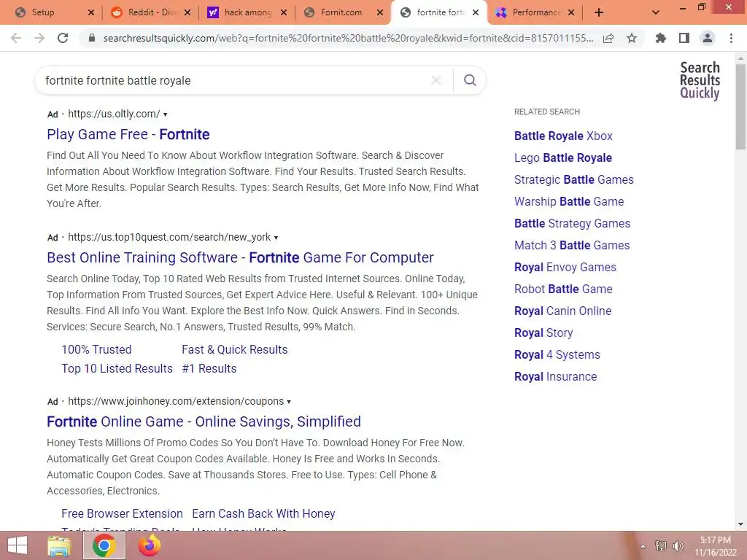Follow the Top 10 Listed Results sitelink
Viewport: 747px width, 560px height.
pos(117,368)
